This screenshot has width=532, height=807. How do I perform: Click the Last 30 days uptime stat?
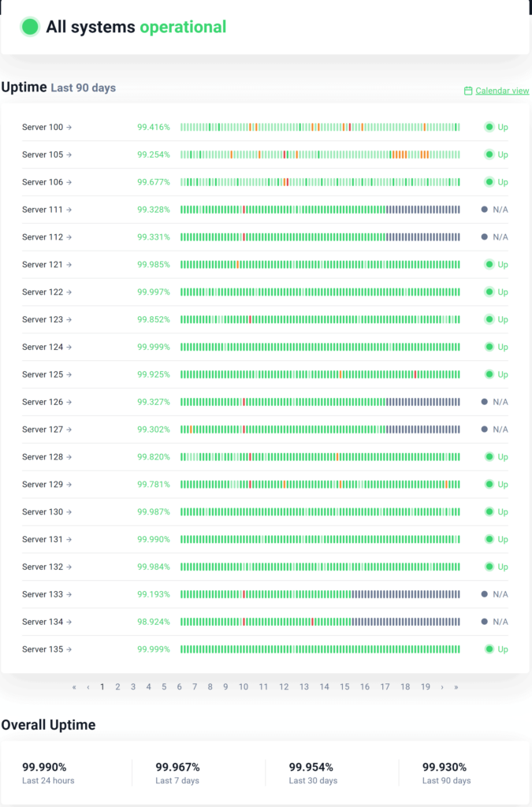pyautogui.click(x=312, y=772)
